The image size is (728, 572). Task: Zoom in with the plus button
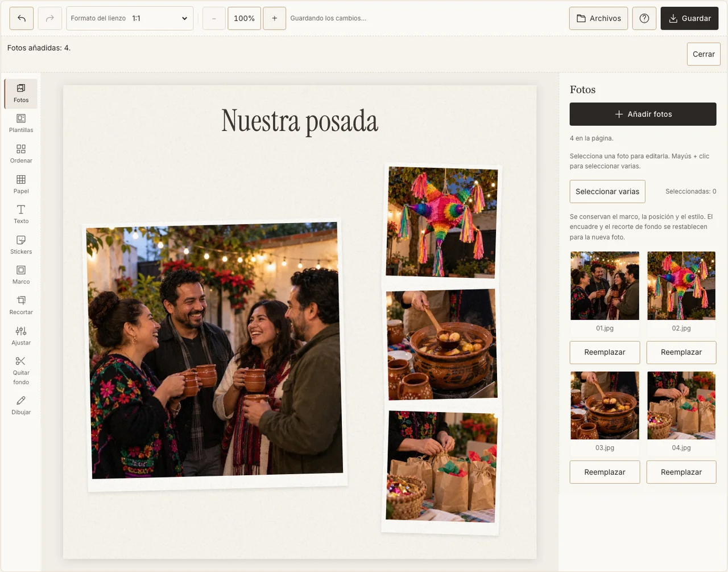[x=275, y=18]
